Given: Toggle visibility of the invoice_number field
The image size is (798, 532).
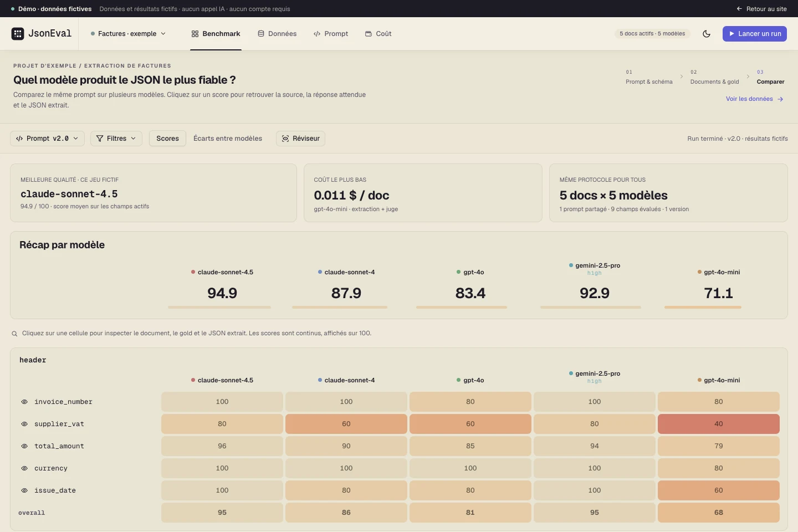Looking at the screenshot, I should (x=24, y=402).
